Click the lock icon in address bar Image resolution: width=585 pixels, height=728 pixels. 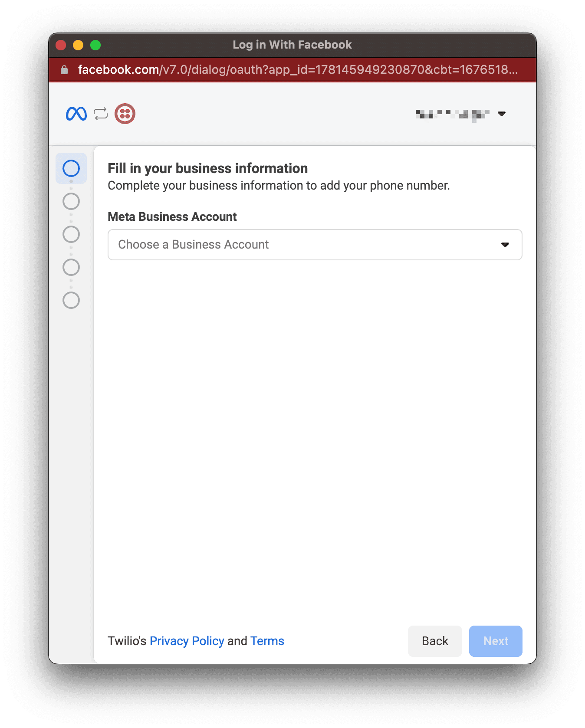[x=64, y=70]
